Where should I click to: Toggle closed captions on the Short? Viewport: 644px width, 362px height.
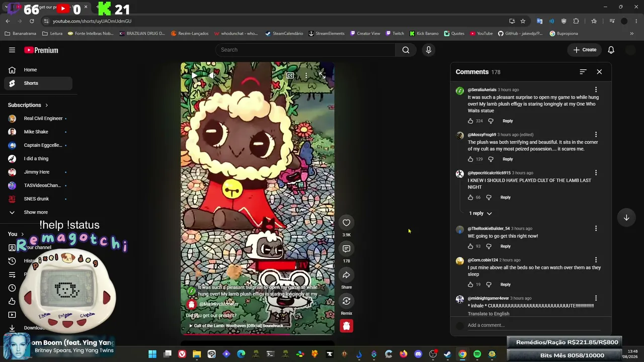[290, 75]
